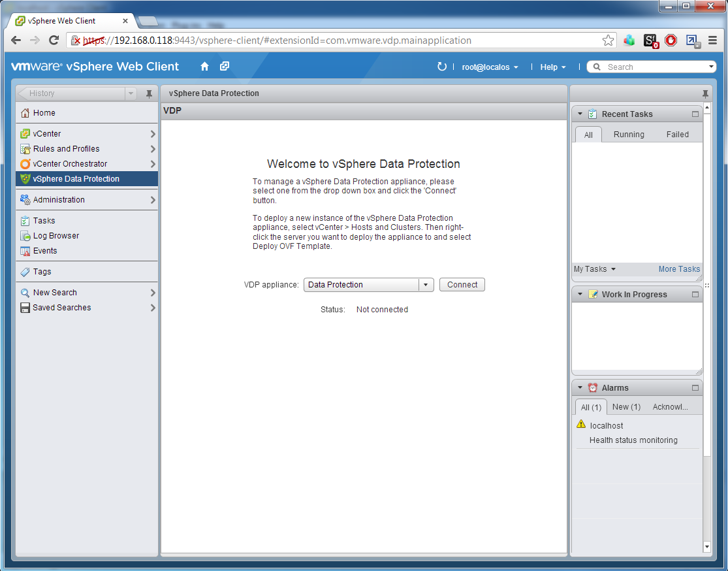Collapse the Alarms panel
The width and height of the screenshot is (728, 571).
tap(580, 387)
